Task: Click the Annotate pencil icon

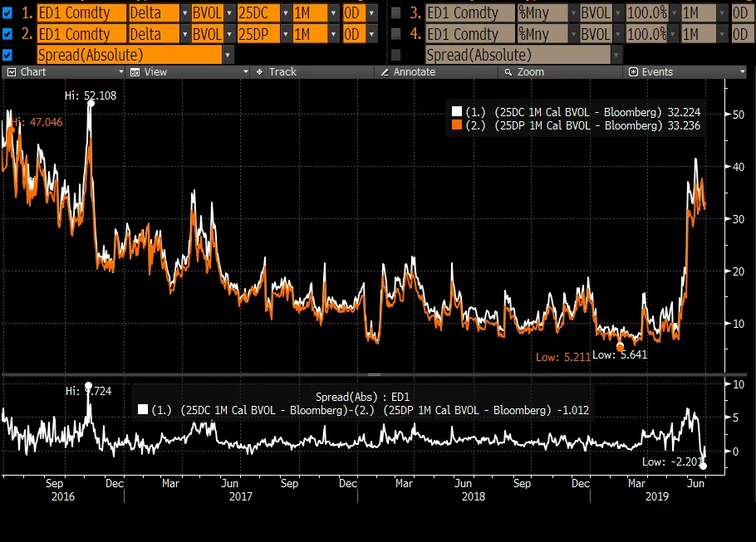Action: tap(384, 72)
